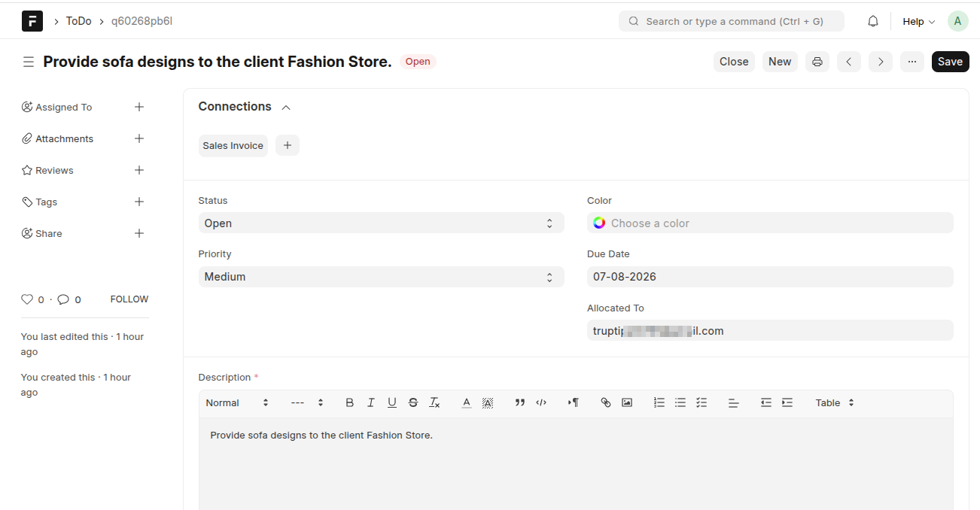Open the Help dropdown menu
Screen dimensions: 980x510
(918, 22)
